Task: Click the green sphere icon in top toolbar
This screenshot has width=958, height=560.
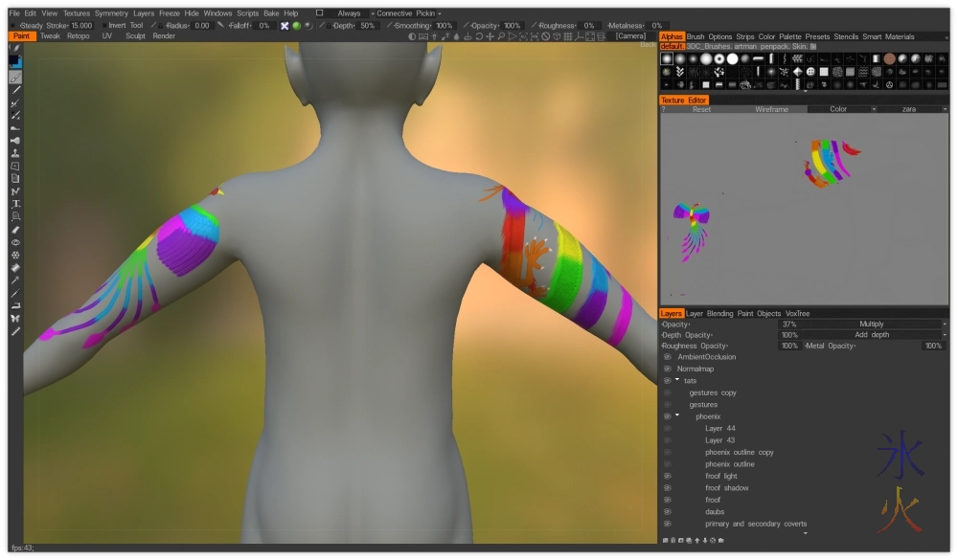Action: pos(297,26)
